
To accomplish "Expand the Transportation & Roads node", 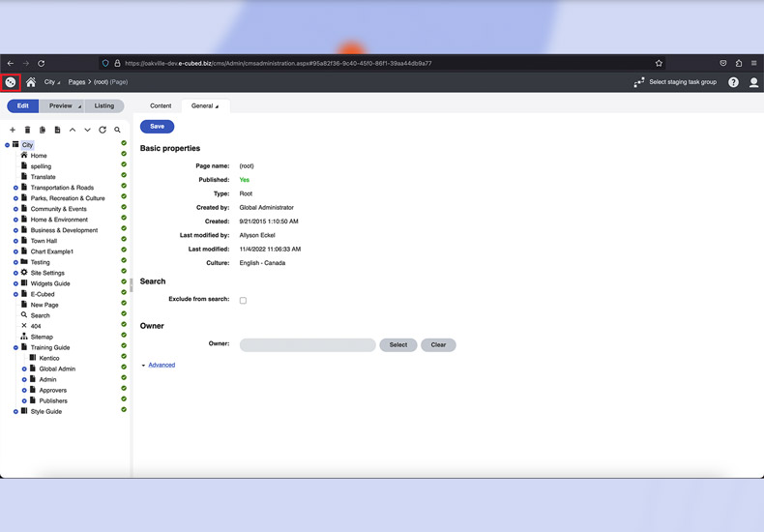I will pyautogui.click(x=15, y=188).
